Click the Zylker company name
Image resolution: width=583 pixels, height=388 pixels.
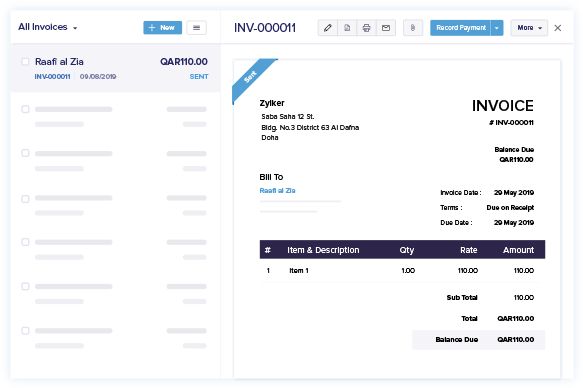(272, 103)
